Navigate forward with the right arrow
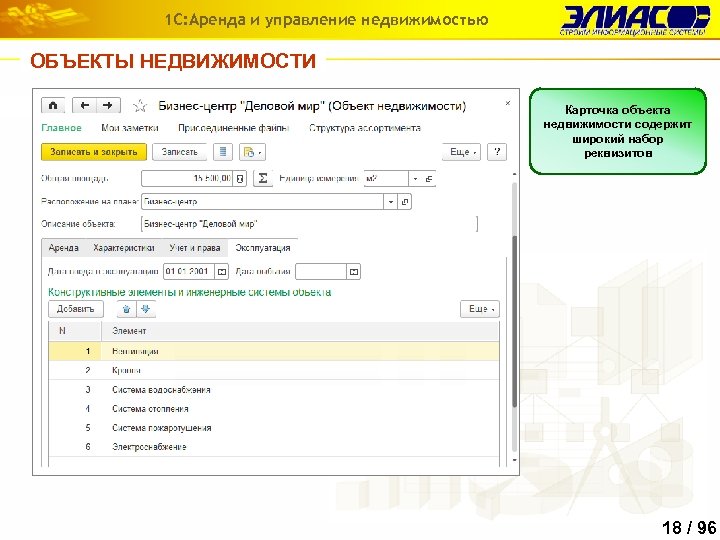This screenshot has height=540, width=720. [x=108, y=106]
